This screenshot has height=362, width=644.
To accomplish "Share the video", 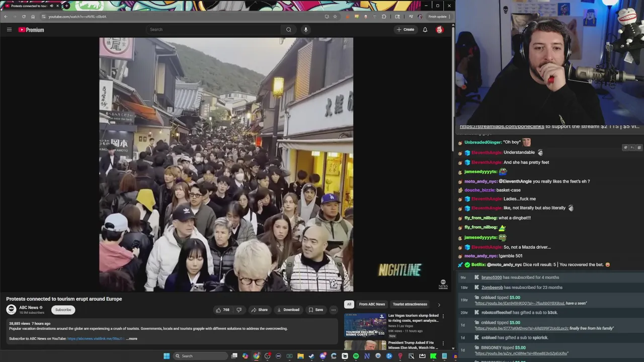I will (260, 310).
